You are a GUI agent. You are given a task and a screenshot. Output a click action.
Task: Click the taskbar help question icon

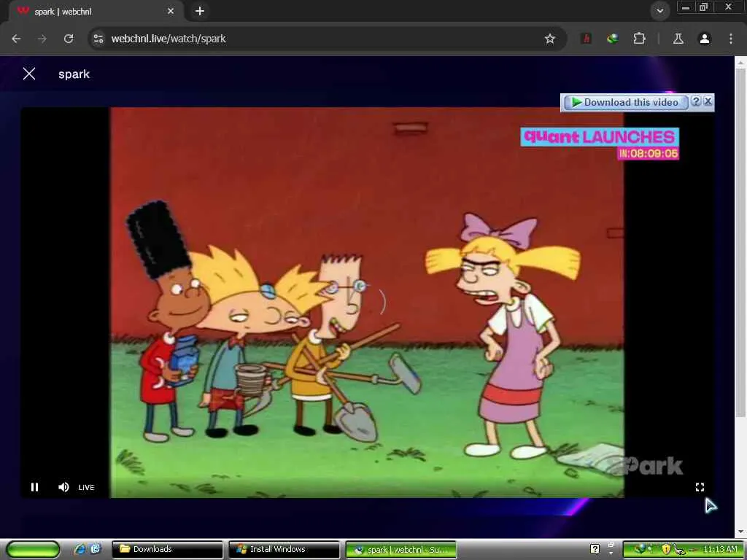[x=595, y=549]
